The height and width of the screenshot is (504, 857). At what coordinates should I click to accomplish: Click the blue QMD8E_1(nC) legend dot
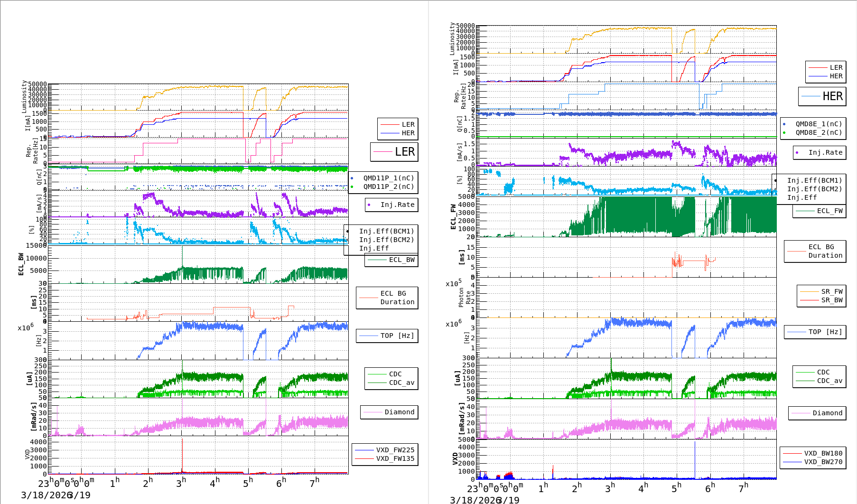click(x=784, y=124)
